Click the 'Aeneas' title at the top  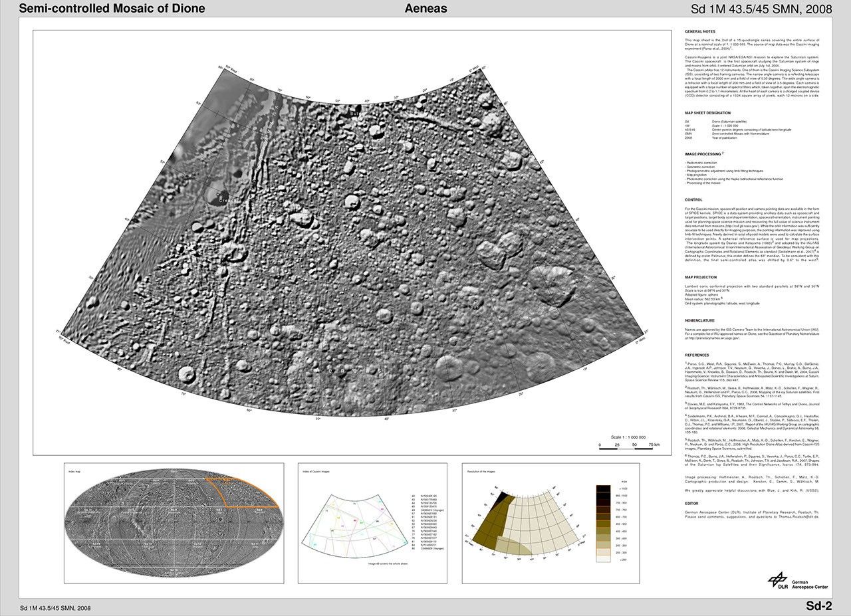coord(425,9)
